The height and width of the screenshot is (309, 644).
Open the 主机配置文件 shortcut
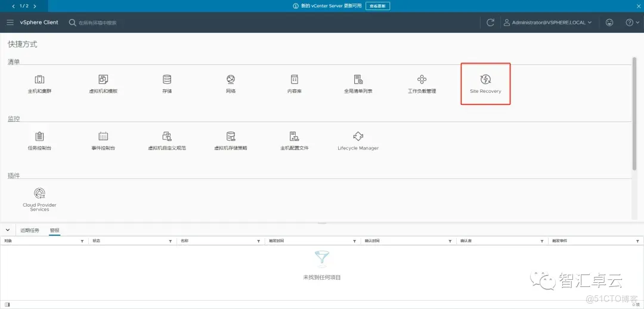[295, 141]
